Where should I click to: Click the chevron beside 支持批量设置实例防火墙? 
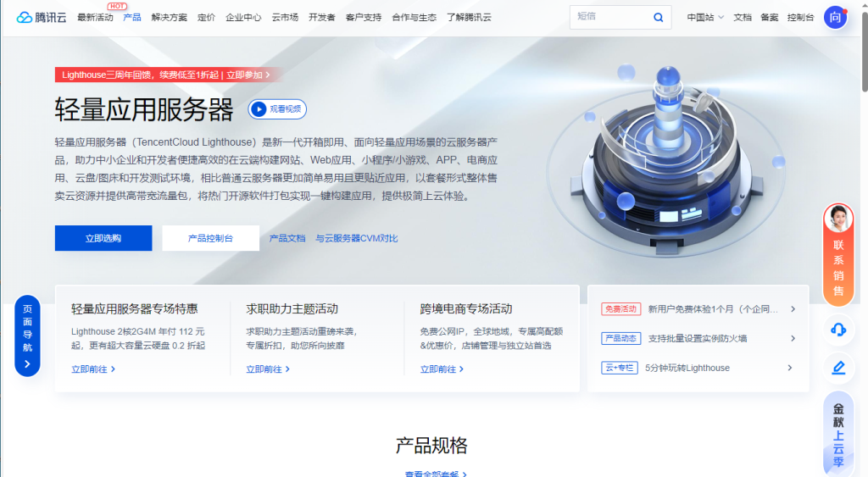click(793, 338)
